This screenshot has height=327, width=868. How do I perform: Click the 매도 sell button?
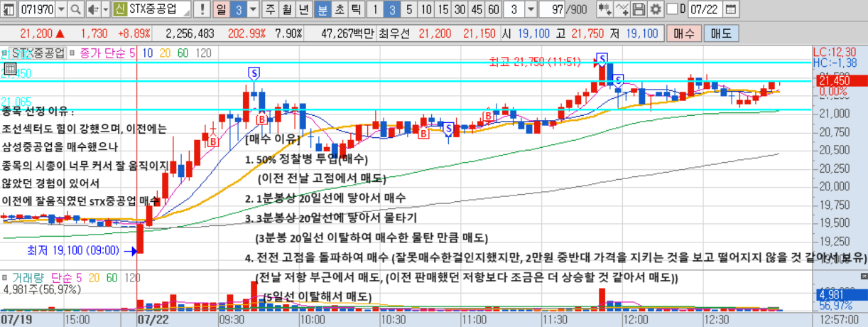(722, 33)
